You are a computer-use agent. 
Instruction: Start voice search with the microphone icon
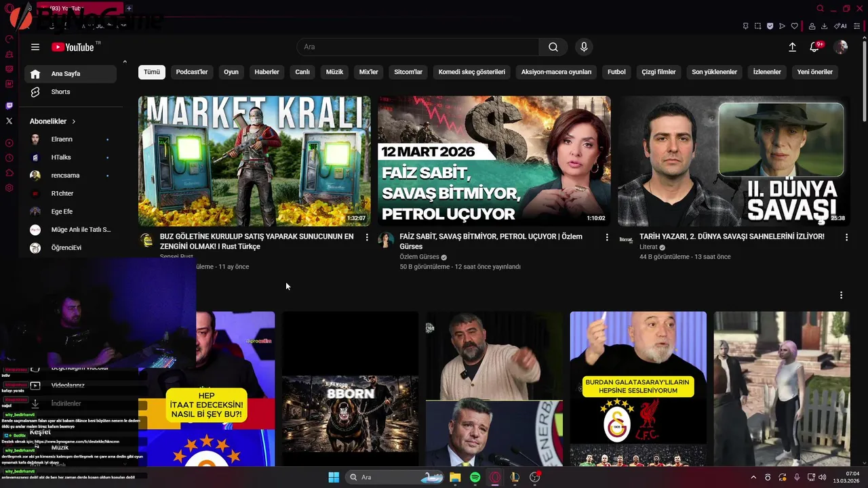pyautogui.click(x=584, y=47)
